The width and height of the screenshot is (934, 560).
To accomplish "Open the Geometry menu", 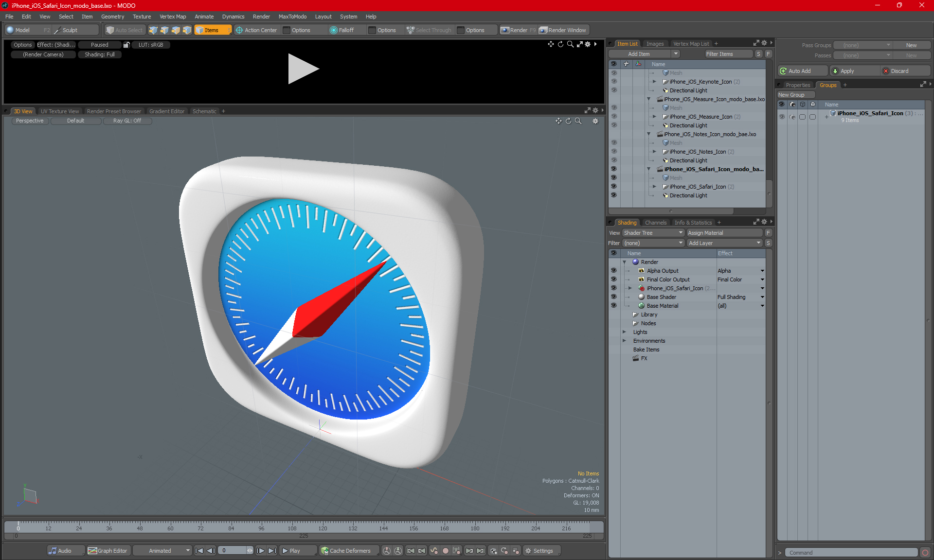I will 112,17.
